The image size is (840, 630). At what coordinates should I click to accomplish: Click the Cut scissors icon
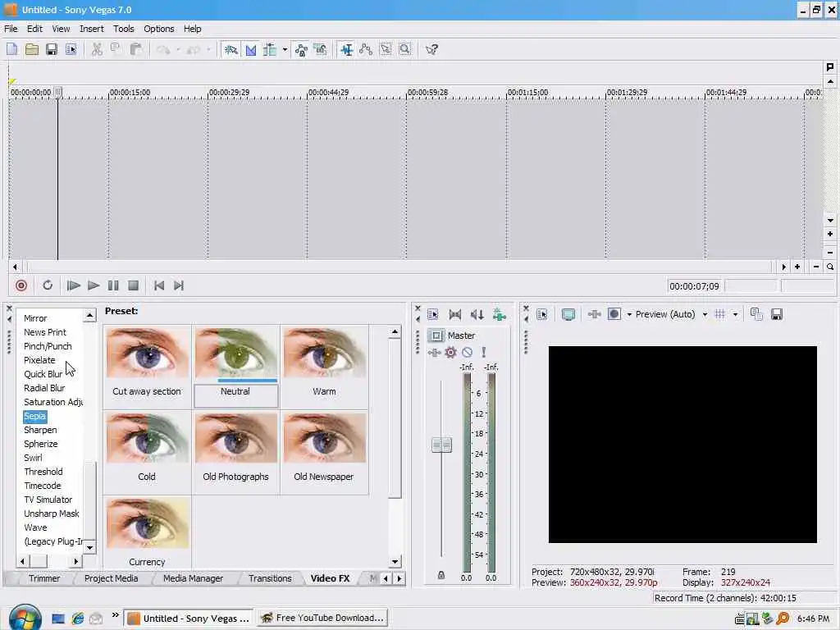[97, 49]
